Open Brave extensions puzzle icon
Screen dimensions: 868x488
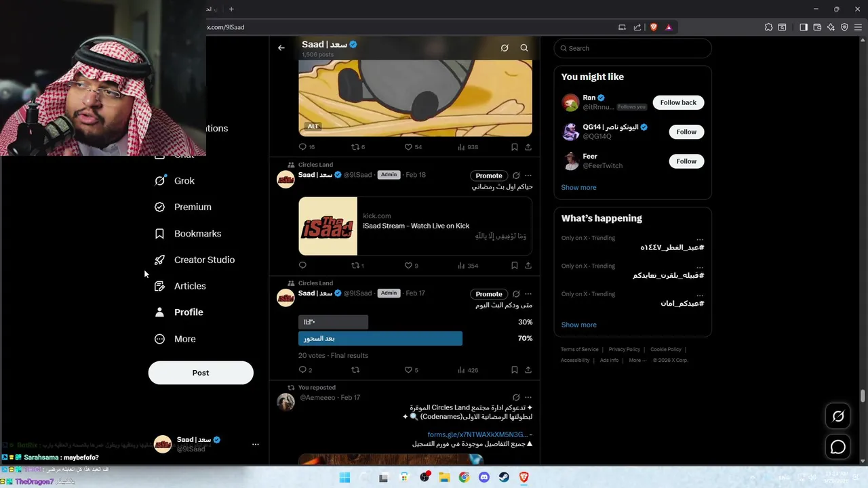click(x=768, y=27)
